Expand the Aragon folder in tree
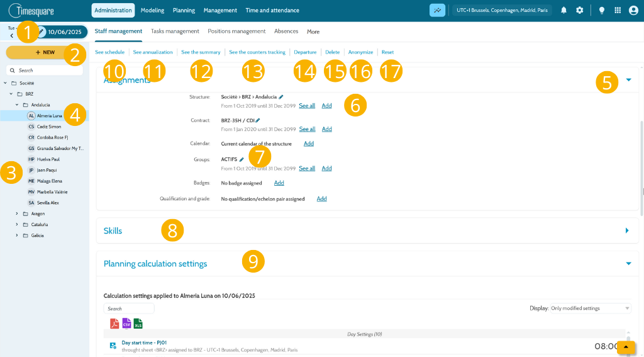Viewport: 644px width, 357px height. pyautogui.click(x=17, y=213)
